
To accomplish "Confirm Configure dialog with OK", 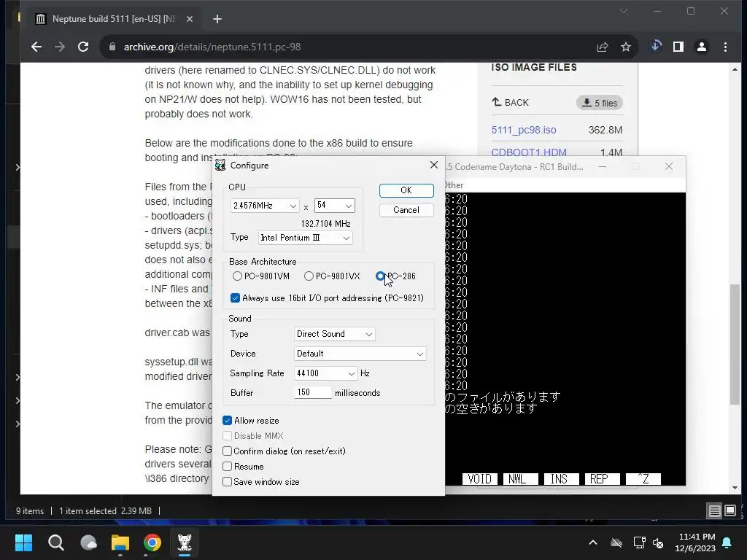I will coord(406,190).
